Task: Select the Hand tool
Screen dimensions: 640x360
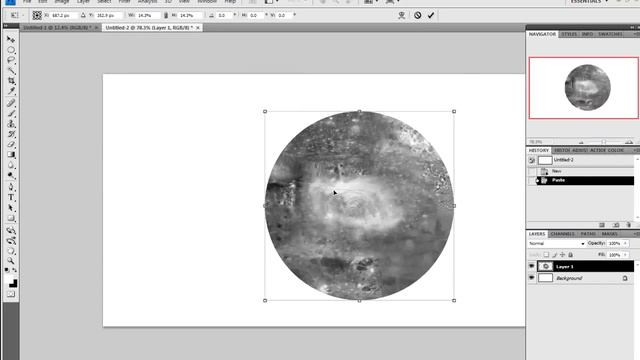Action: coord(11,251)
